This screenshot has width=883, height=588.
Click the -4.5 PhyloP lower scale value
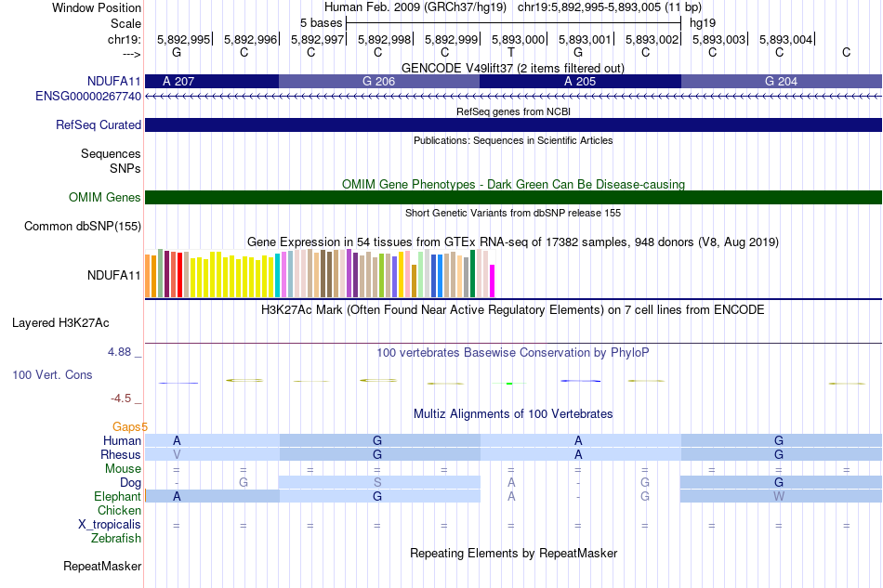pos(121,399)
